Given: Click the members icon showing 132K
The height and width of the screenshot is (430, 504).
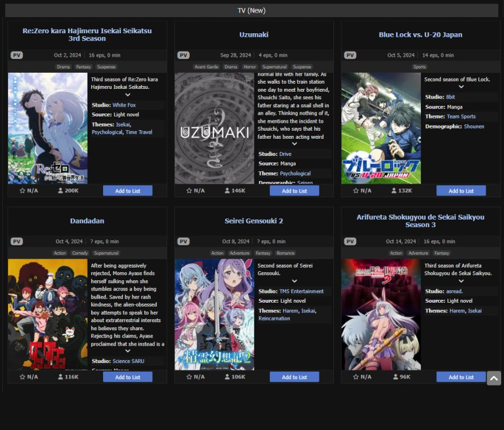Looking at the screenshot, I should click(394, 190).
